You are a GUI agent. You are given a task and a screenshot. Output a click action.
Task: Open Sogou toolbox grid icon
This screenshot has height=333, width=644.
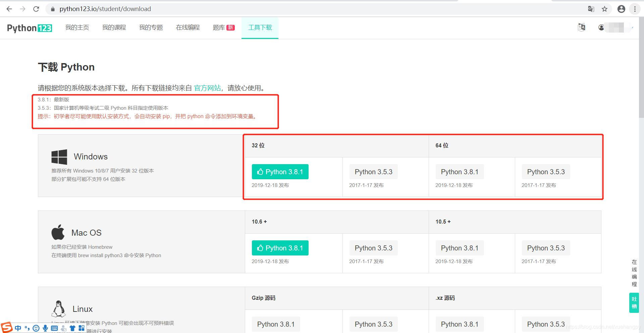[82, 328]
